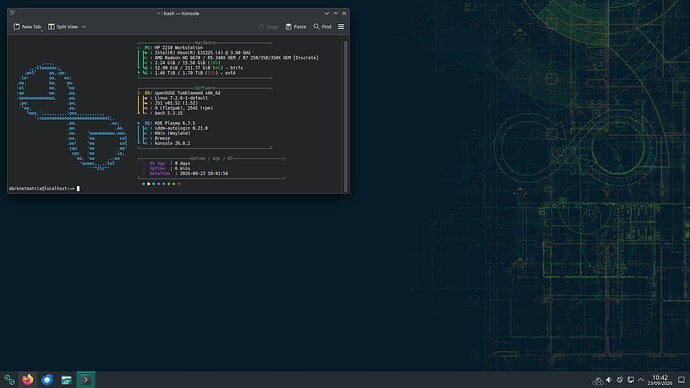Click the darknetmatrix@localhost shell prompt
The width and height of the screenshot is (690, 388).
42,188
